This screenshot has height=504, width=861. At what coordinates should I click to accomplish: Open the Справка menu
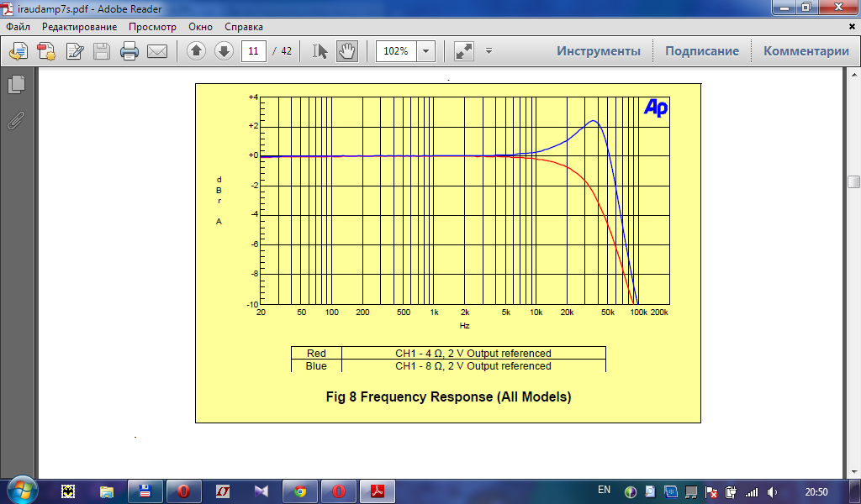[244, 27]
